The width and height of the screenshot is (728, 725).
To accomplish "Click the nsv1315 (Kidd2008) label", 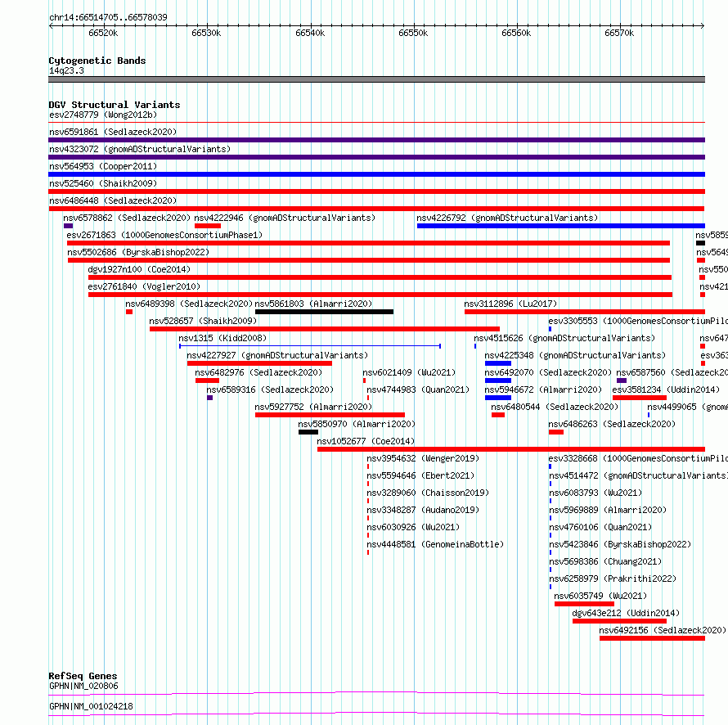I will [x=222, y=338].
